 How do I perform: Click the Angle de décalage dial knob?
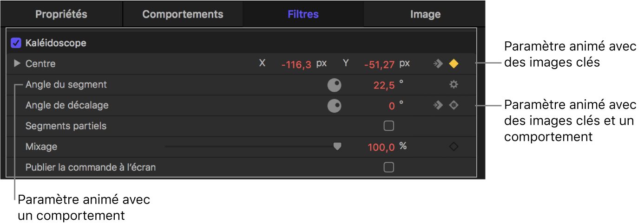pos(335,106)
